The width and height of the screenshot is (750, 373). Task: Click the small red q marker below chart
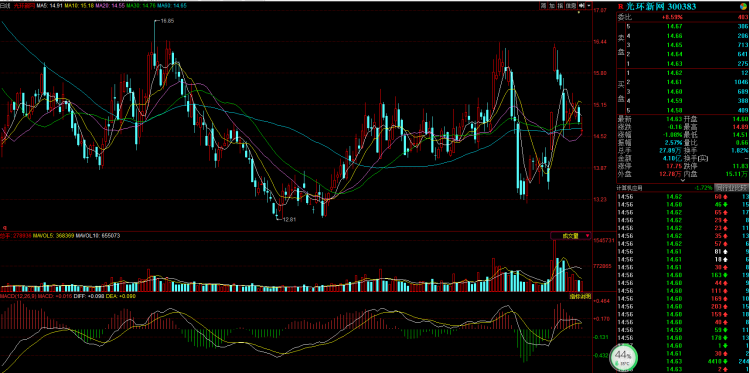tap(5, 228)
